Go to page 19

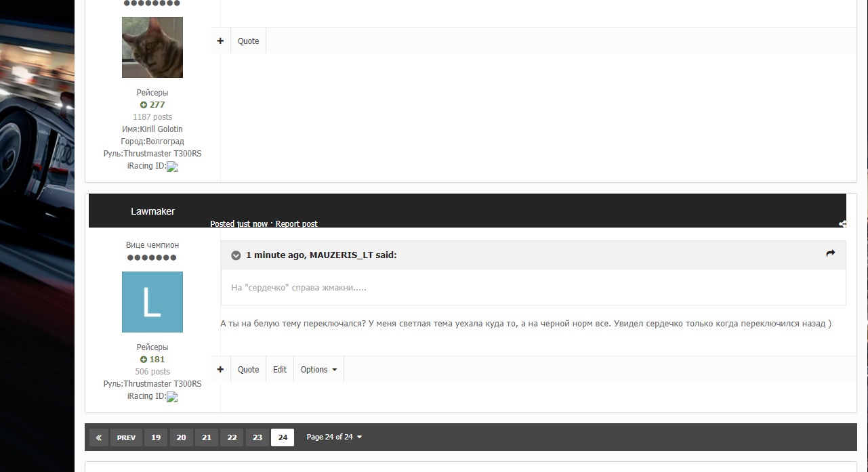point(155,437)
